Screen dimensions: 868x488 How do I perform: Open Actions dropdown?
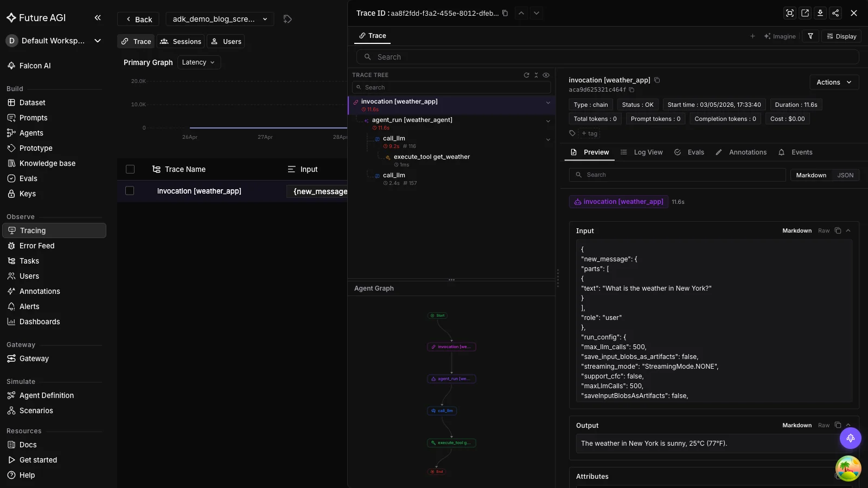834,82
